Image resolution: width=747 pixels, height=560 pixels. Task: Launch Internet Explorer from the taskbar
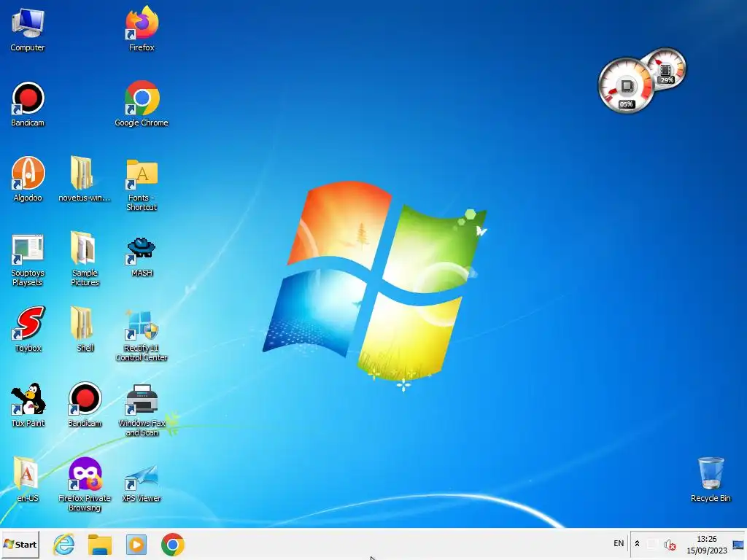[64, 544]
